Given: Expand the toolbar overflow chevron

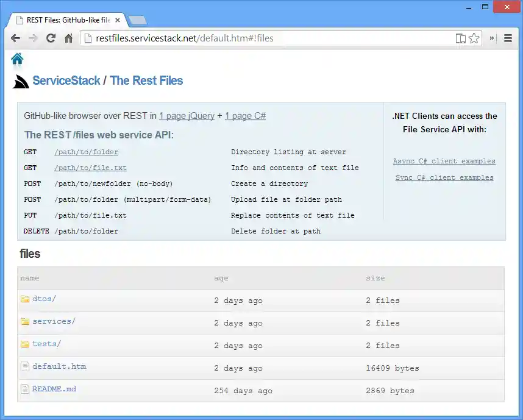Looking at the screenshot, I should pos(492,38).
